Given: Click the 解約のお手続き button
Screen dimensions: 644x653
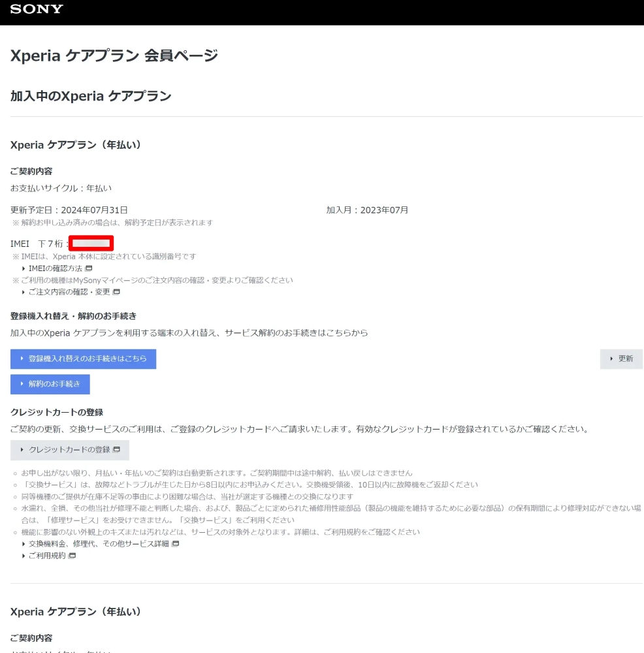Looking at the screenshot, I should [x=50, y=385].
